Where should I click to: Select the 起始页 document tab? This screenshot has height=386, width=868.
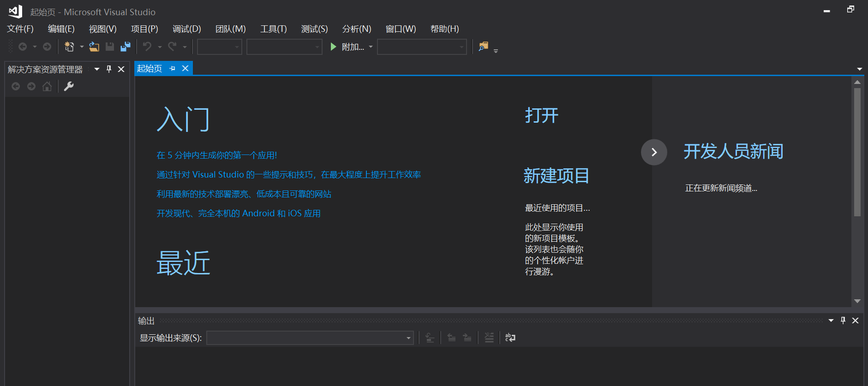150,68
